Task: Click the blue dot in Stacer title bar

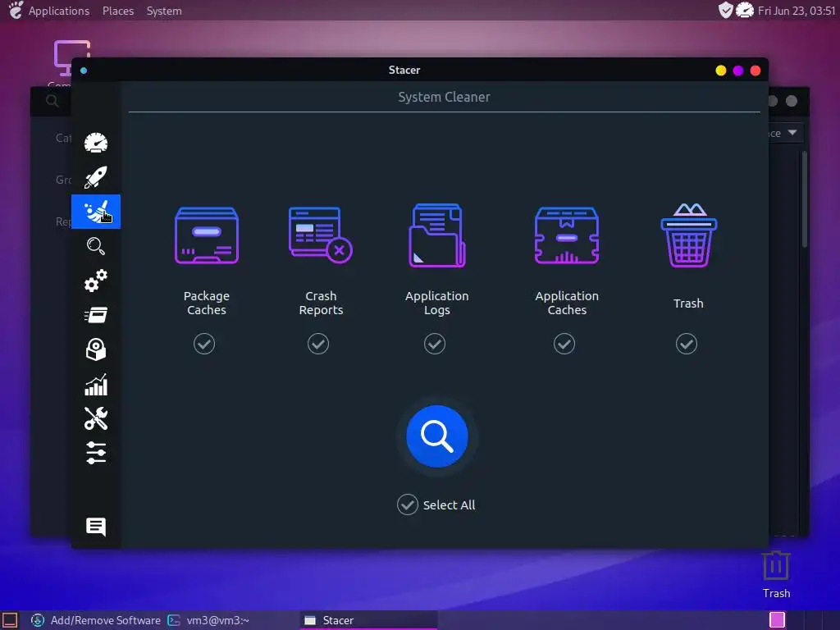Action: point(84,71)
